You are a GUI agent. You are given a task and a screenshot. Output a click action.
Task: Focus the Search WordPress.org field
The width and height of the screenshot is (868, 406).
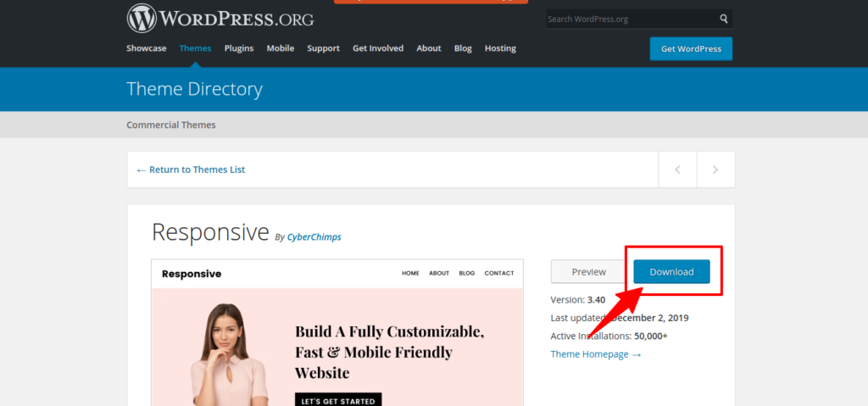tap(632, 19)
